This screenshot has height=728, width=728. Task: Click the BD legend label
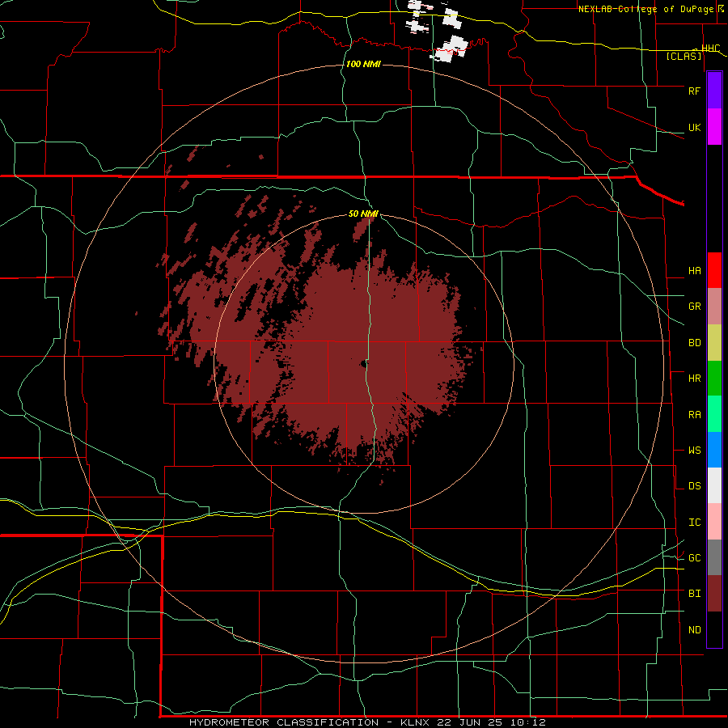tap(694, 343)
